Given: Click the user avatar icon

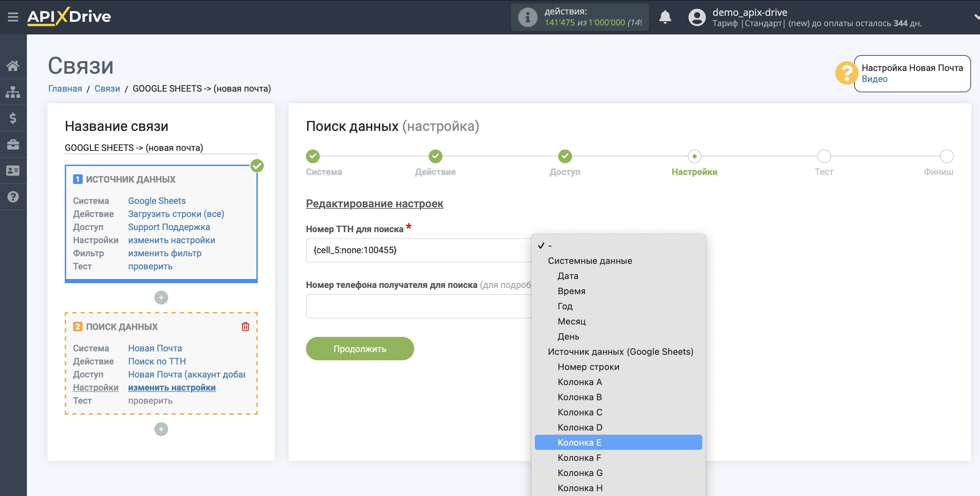Looking at the screenshot, I should 697,17.
